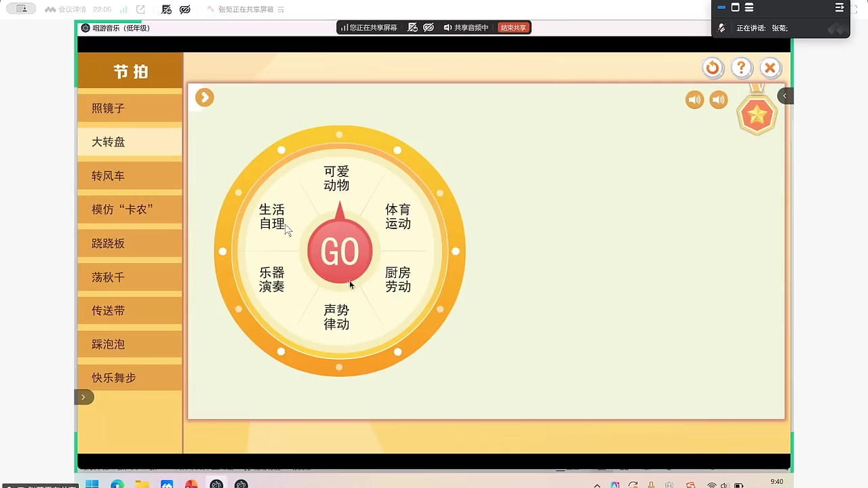Launch Microsoft Edge from the taskbar
This screenshot has width=868, height=488.
(117, 484)
